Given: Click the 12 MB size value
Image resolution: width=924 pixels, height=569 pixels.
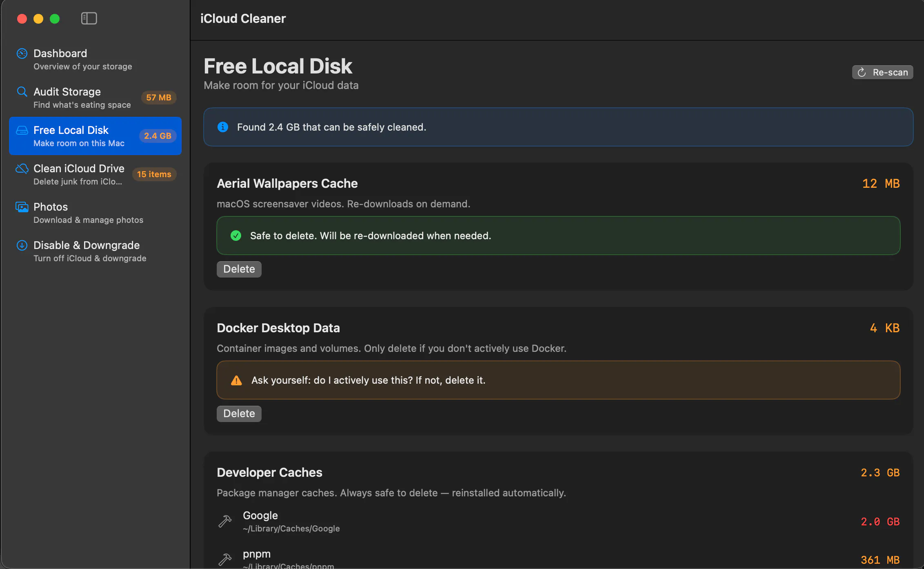Looking at the screenshot, I should point(881,184).
